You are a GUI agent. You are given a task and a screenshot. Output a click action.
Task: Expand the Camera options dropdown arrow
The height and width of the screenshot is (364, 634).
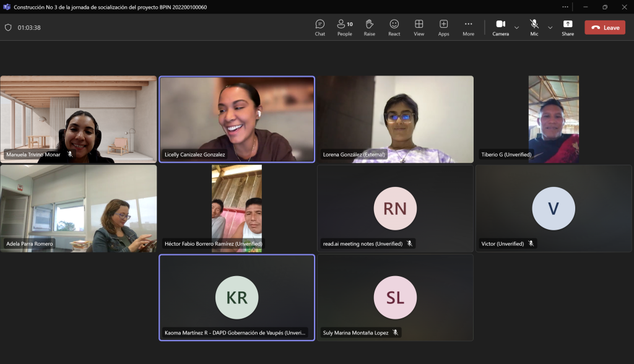point(516,28)
